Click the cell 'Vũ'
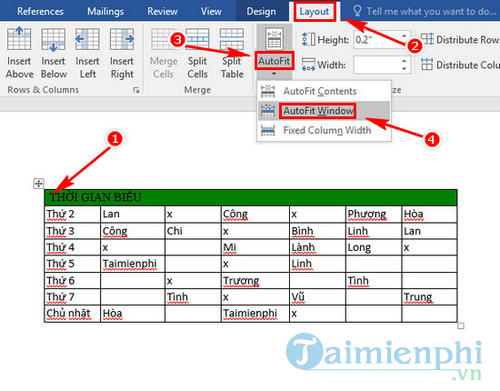The height and width of the screenshot is (391, 500). pyautogui.click(x=317, y=297)
